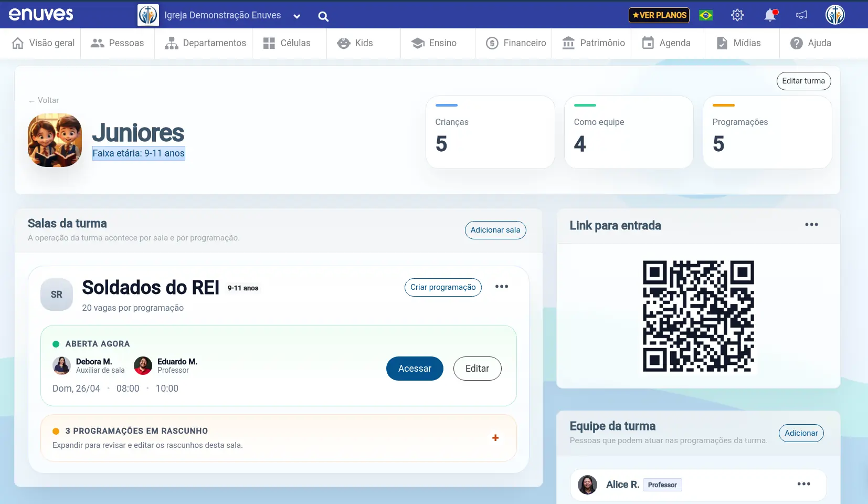Open the Financeiro menu tab
The image size is (868, 504).
pos(516,43)
